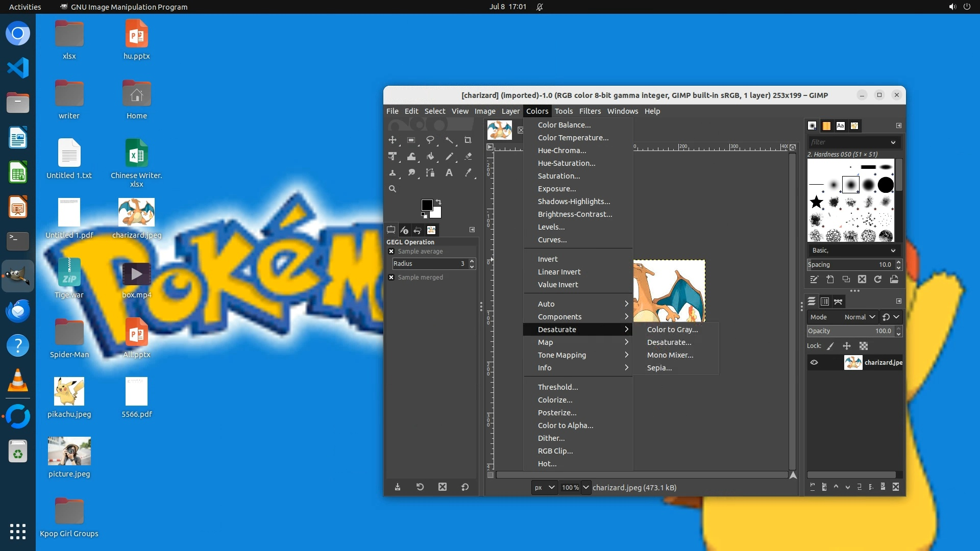Swap foreground and background colors
This screenshot has height=551, width=980.
click(438, 202)
